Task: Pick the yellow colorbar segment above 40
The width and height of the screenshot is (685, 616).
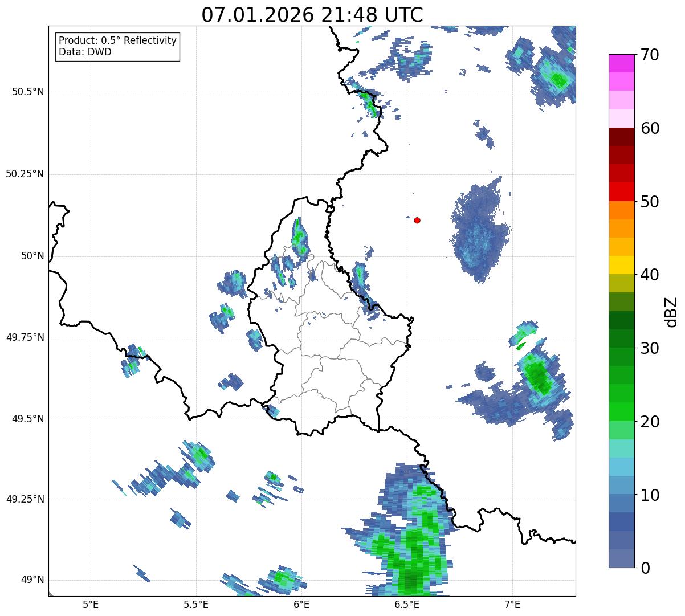Action: point(621,265)
